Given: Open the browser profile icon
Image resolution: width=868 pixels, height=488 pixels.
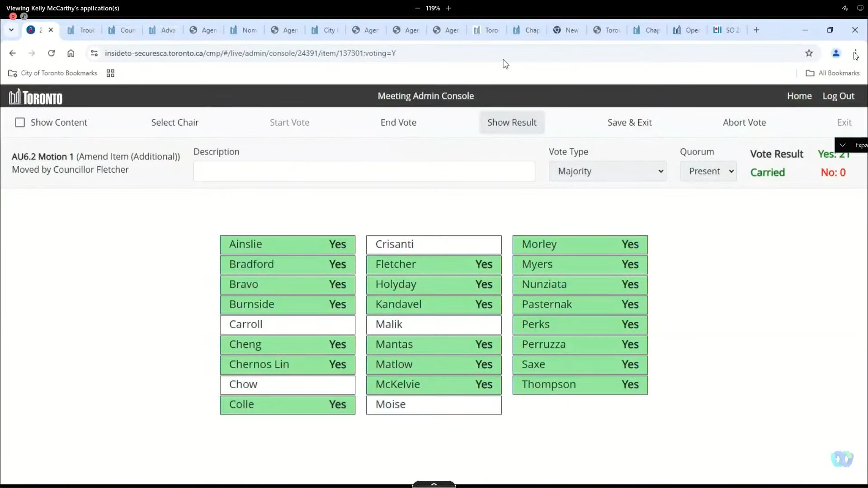Looking at the screenshot, I should tap(836, 53).
